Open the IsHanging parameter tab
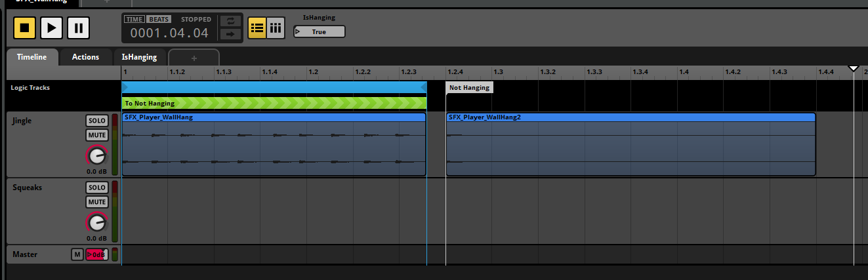This screenshot has height=280, width=868. pos(139,57)
